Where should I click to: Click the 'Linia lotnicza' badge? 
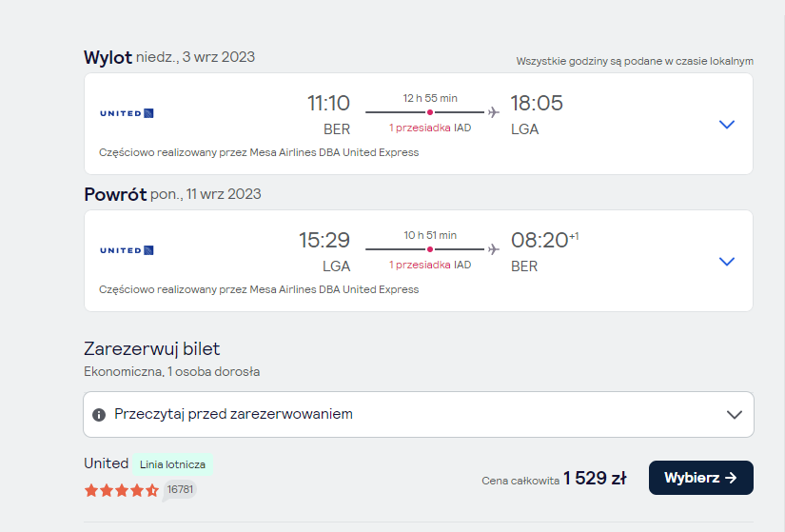click(172, 464)
